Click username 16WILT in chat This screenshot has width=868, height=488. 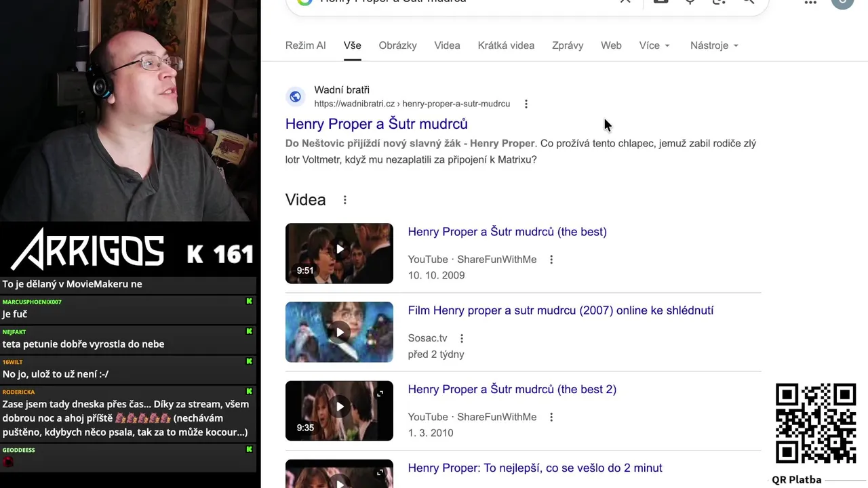tap(12, 362)
